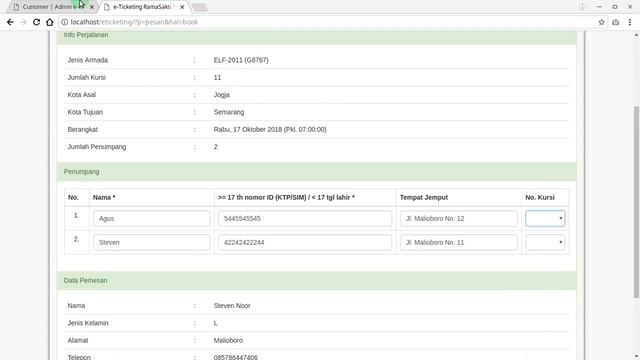This screenshot has height=360, width=640.
Task: Open seat number dropdown for passenger 2
Action: tap(545, 242)
